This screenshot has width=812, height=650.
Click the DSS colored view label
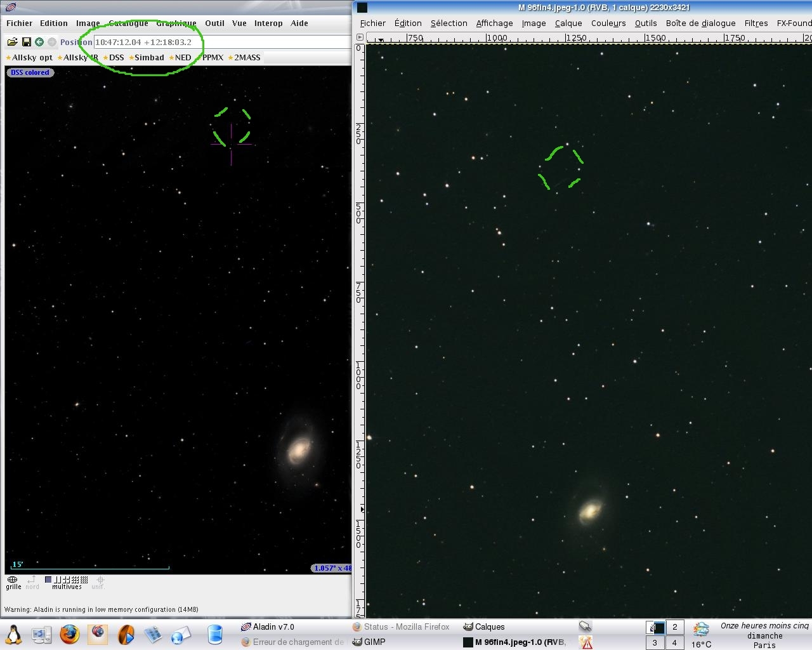(30, 72)
